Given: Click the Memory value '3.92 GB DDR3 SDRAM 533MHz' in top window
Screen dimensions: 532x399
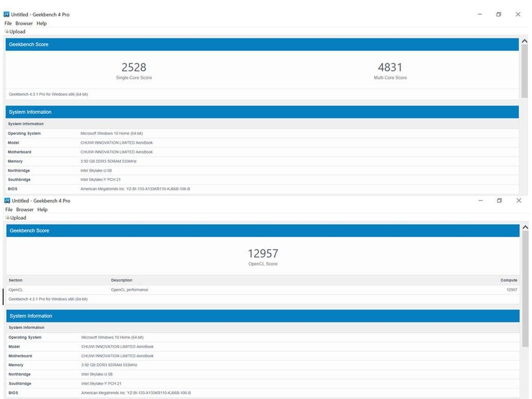Looking at the screenshot, I should click(x=108, y=162).
